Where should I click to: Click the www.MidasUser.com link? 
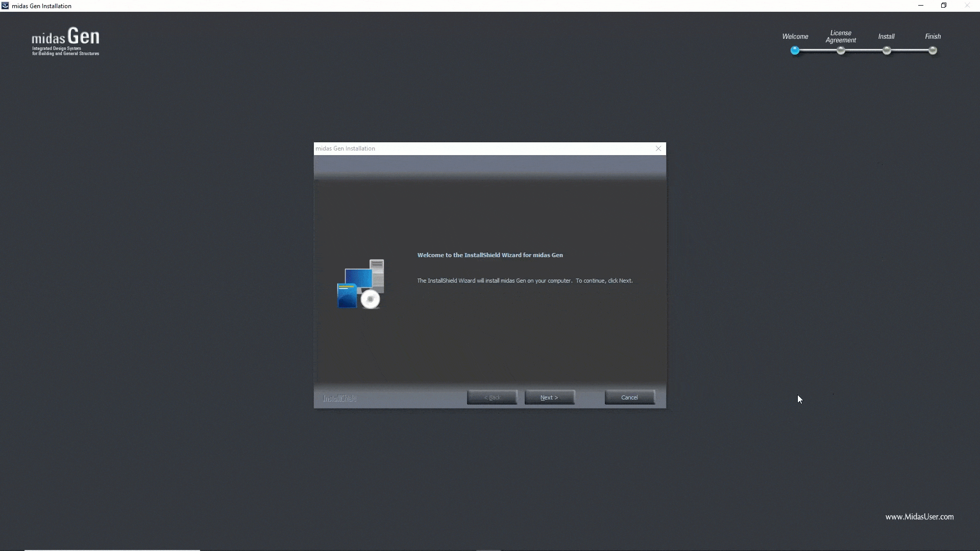pos(919,517)
